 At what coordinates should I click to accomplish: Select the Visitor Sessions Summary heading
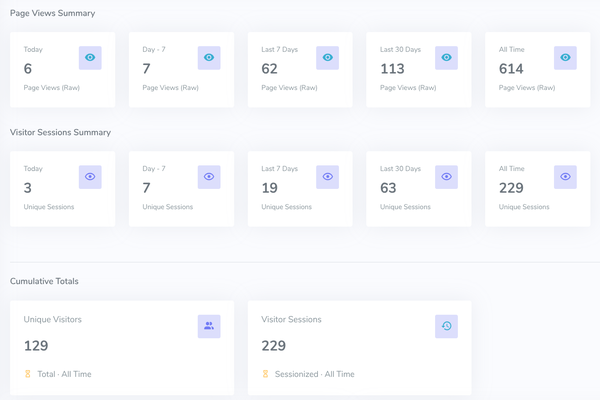click(60, 132)
